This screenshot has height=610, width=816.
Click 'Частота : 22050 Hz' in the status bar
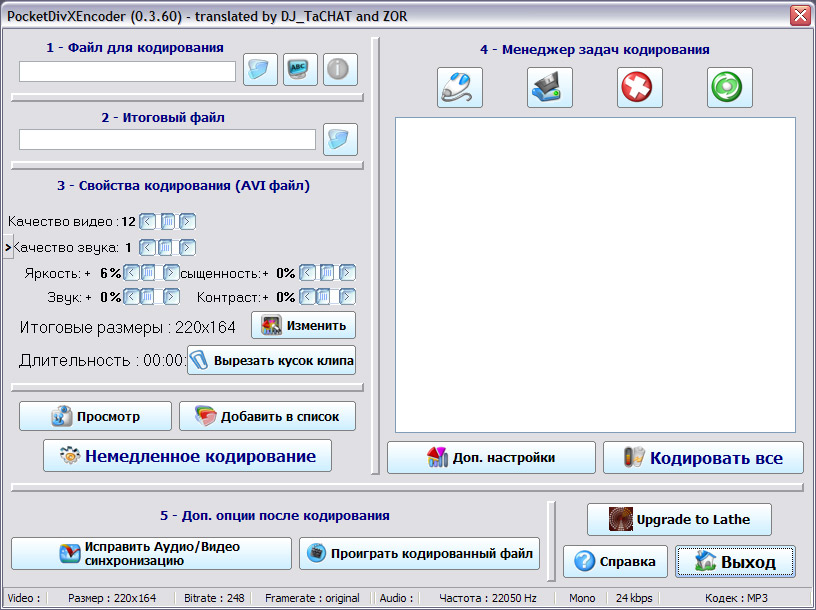[x=488, y=598]
